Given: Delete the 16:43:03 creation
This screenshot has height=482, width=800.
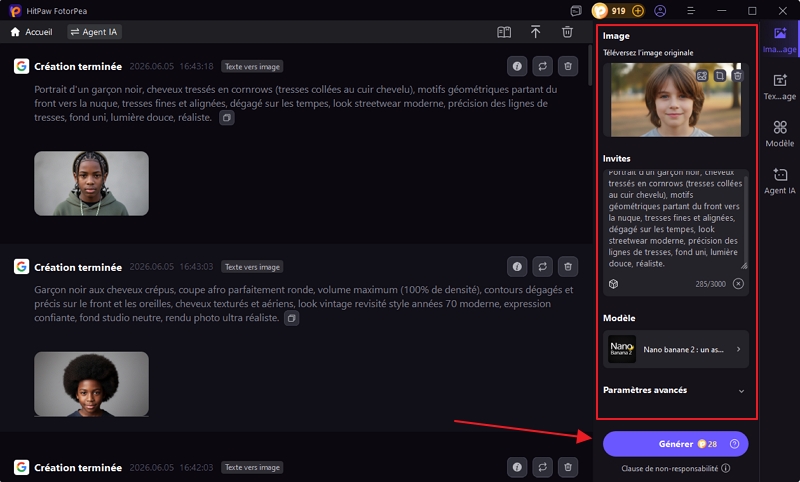Looking at the screenshot, I should coord(568,267).
